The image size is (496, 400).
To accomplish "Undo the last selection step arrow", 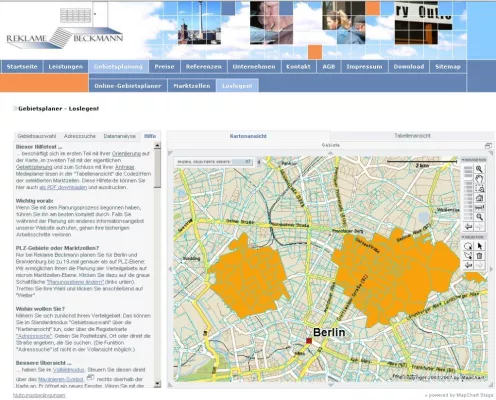I will (x=468, y=266).
